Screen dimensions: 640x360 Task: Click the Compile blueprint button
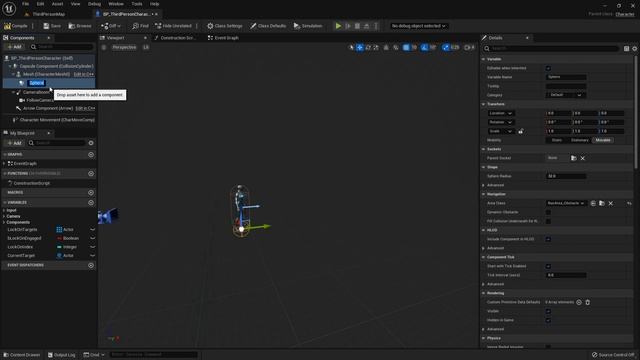16,26
